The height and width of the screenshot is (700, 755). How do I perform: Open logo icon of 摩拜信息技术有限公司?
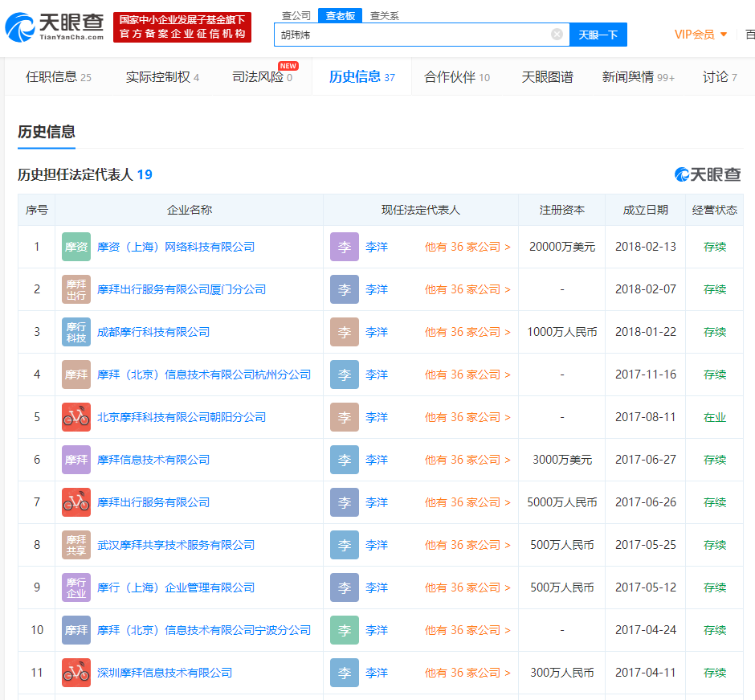76,460
